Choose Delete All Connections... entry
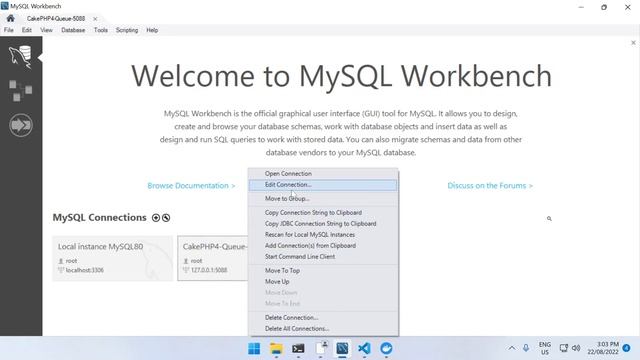640x360 pixels. pyautogui.click(x=323, y=329)
